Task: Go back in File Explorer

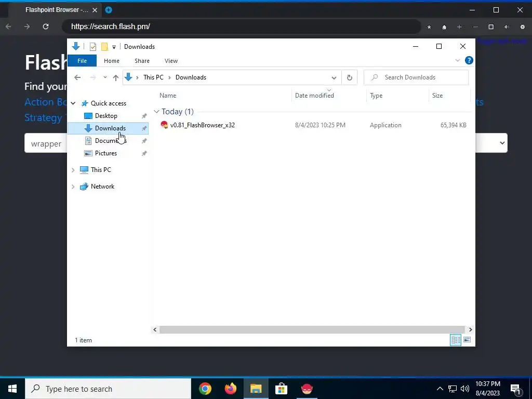Action: [77, 78]
